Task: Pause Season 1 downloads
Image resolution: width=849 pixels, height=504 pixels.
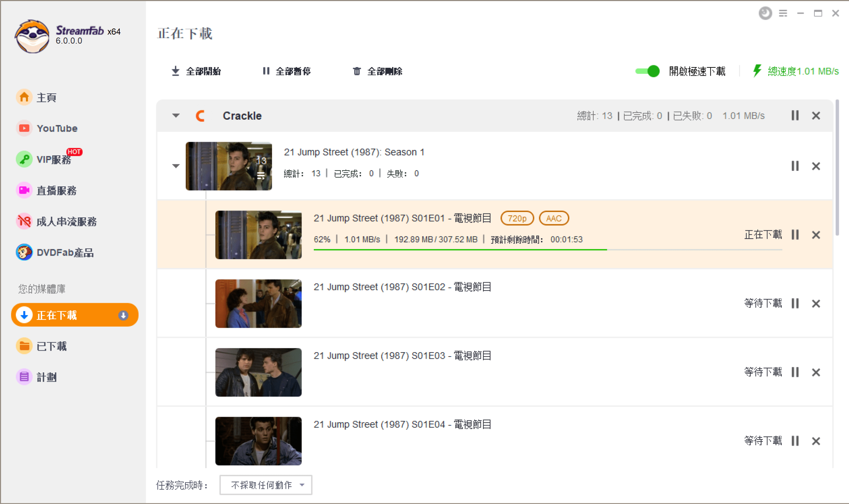Action: click(795, 166)
